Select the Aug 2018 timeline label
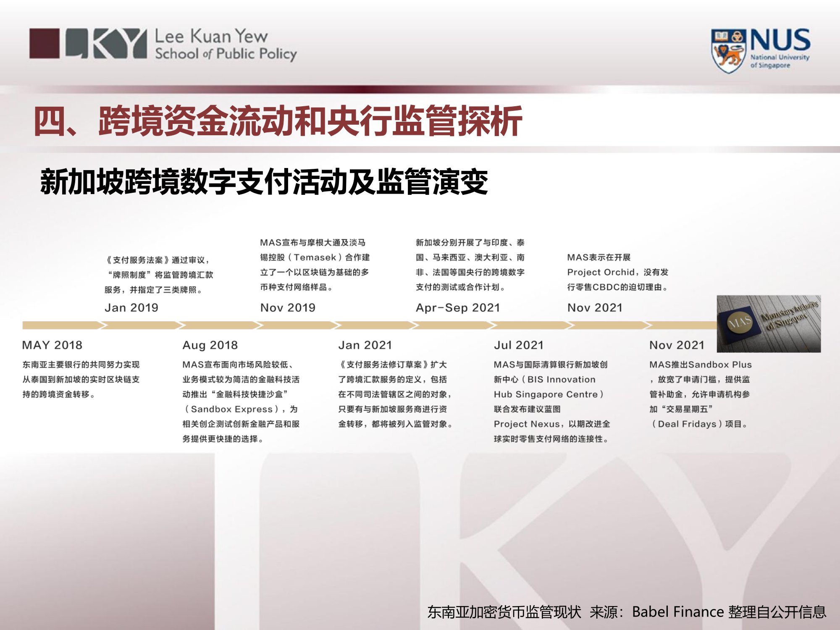Image resolution: width=840 pixels, height=630 pixels. click(210, 345)
